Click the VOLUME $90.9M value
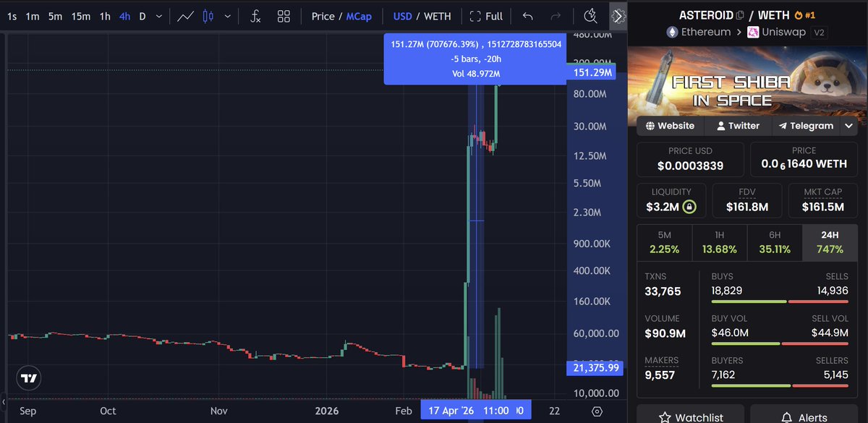 click(x=665, y=333)
